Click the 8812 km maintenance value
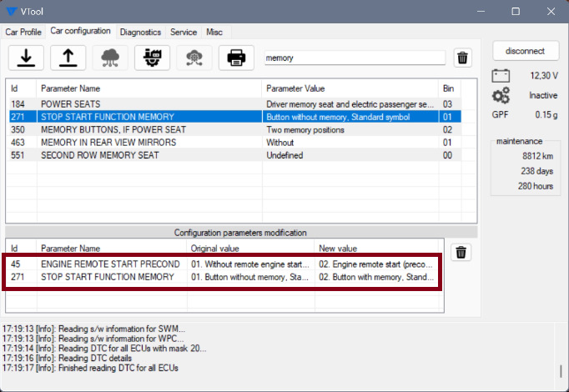569x392 pixels. 538,156
